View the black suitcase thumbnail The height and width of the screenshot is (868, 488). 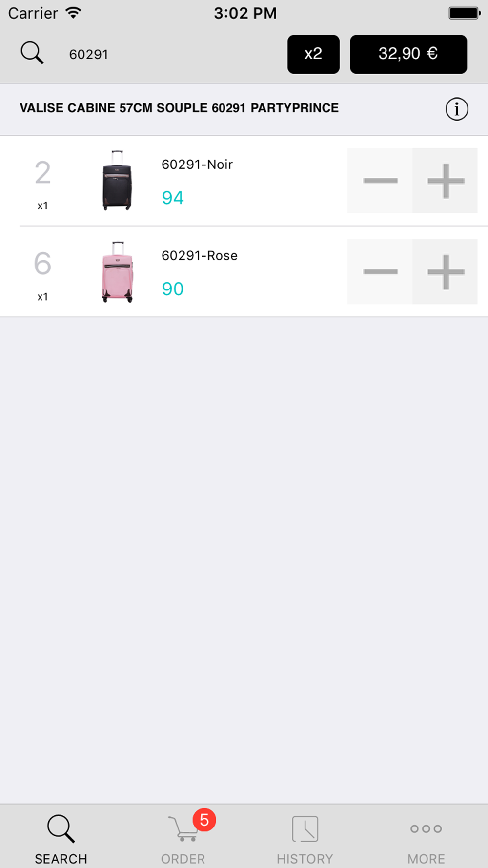pos(117,180)
